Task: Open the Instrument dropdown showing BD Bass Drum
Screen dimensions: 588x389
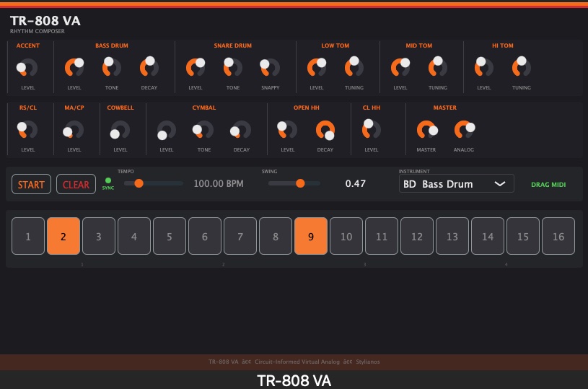Action: click(x=457, y=184)
